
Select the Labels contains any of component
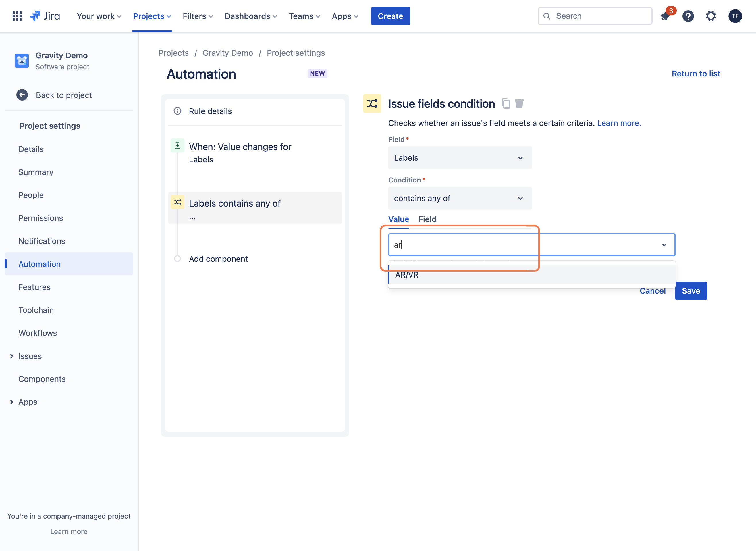point(255,208)
